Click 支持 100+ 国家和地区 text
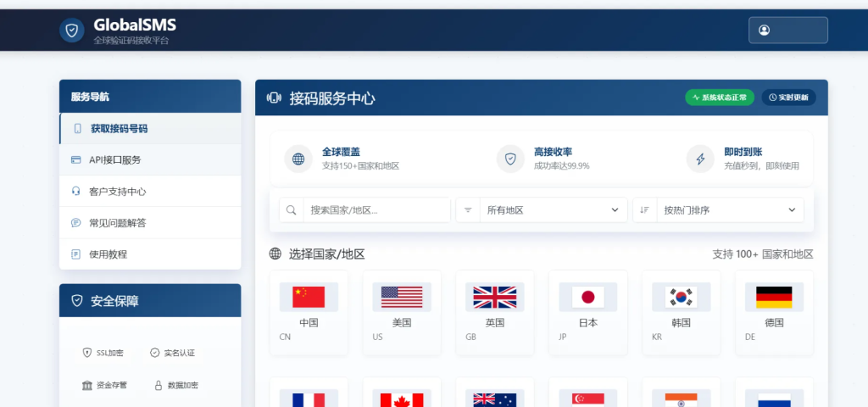 pyautogui.click(x=763, y=254)
